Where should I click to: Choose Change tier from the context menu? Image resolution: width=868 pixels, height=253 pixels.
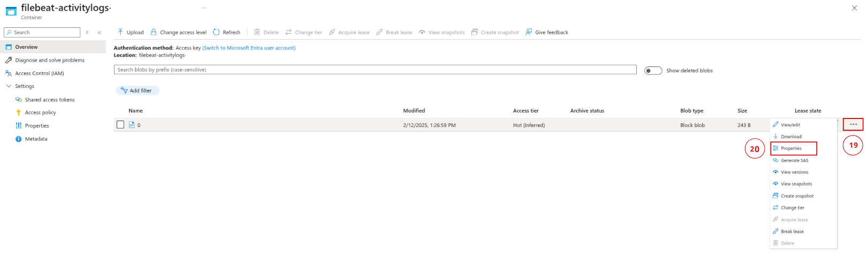804,207
